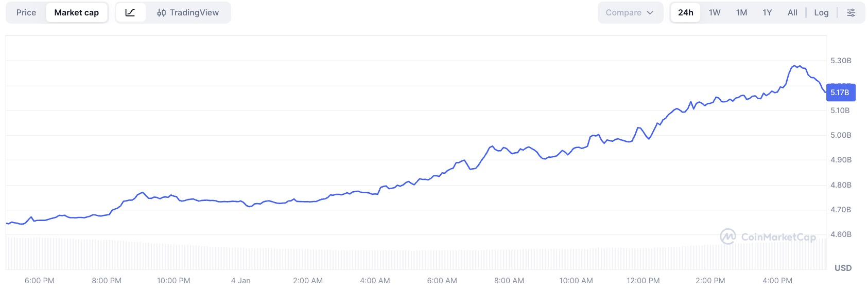Switch to the Market cap view
Image resolution: width=868 pixels, height=293 pixels.
pyautogui.click(x=77, y=13)
